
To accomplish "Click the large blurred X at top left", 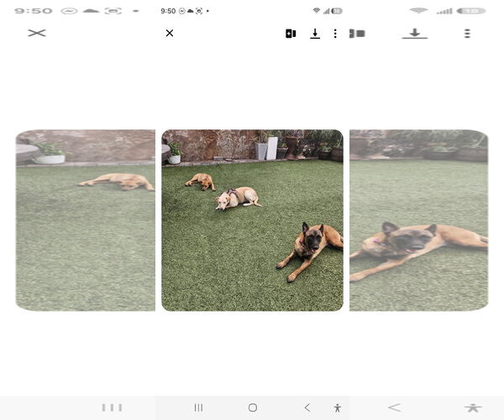I will 37,33.
